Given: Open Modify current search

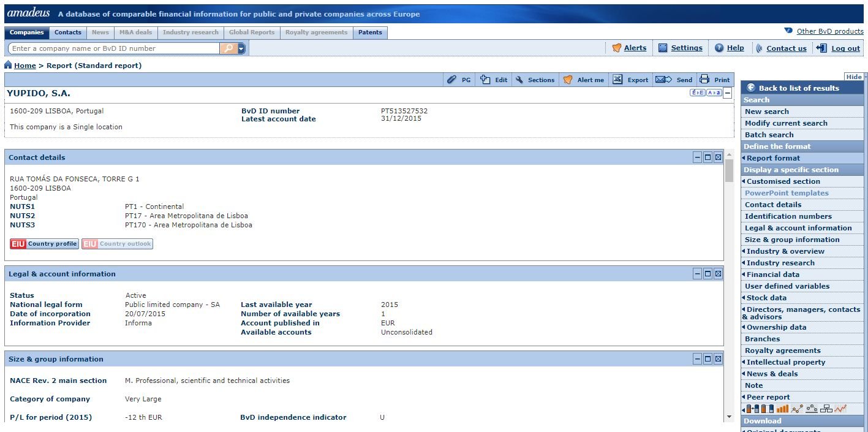Looking at the screenshot, I should [786, 123].
